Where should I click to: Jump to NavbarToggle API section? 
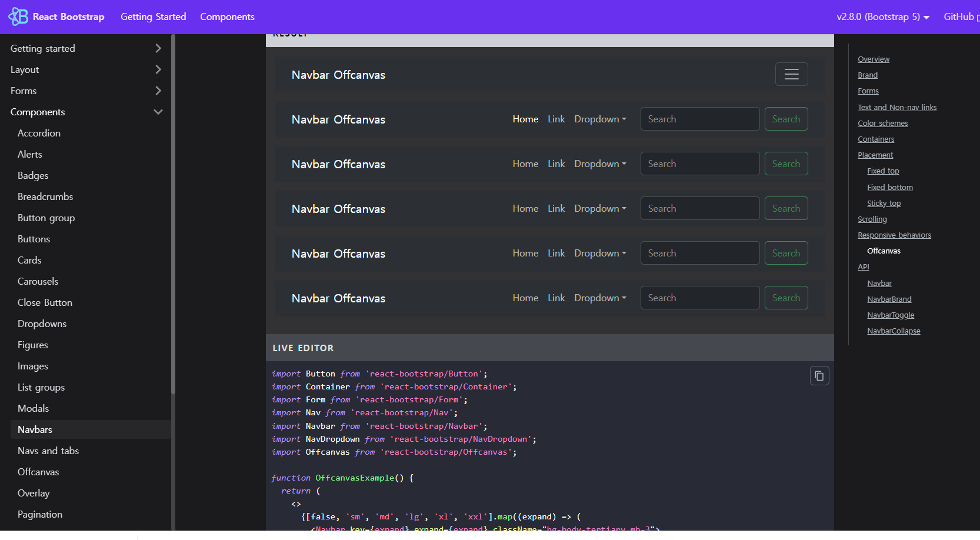[x=891, y=315]
